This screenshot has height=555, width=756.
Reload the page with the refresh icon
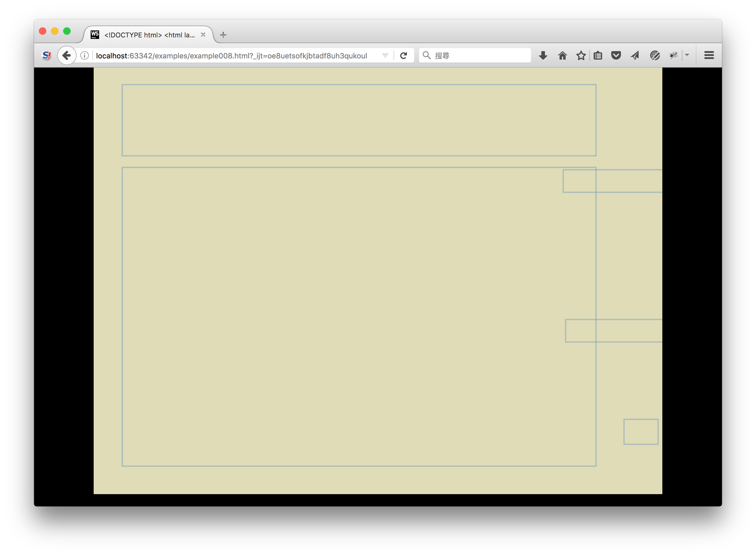(404, 55)
